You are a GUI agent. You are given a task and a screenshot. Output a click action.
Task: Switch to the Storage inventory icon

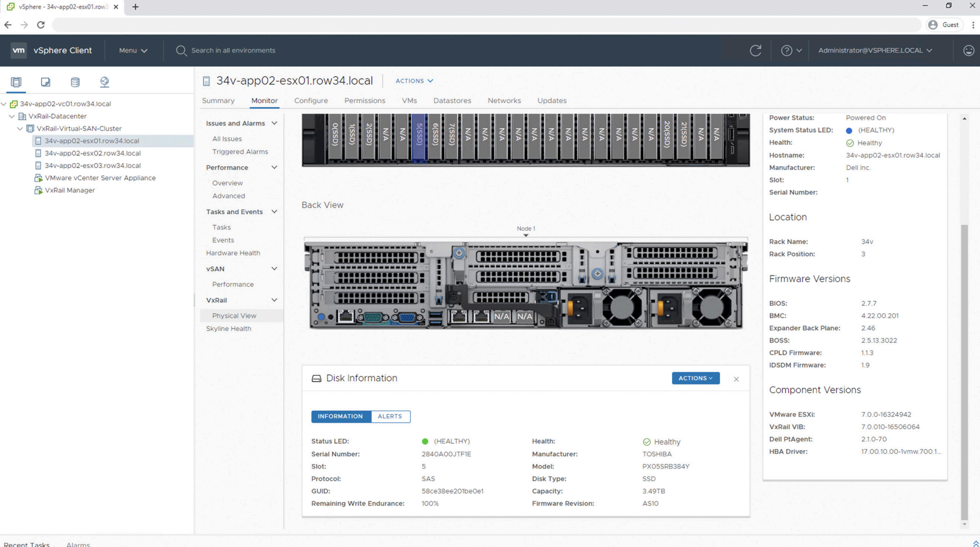75,82
